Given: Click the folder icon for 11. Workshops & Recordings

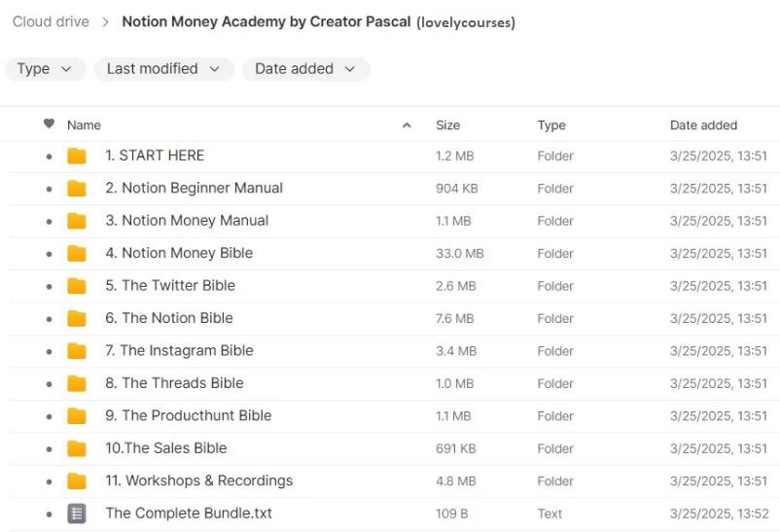Looking at the screenshot, I should (x=77, y=481).
